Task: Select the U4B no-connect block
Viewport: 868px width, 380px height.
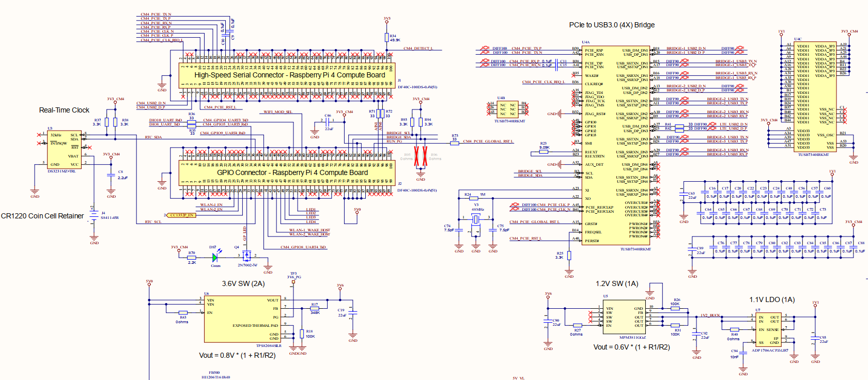Action: point(507,110)
